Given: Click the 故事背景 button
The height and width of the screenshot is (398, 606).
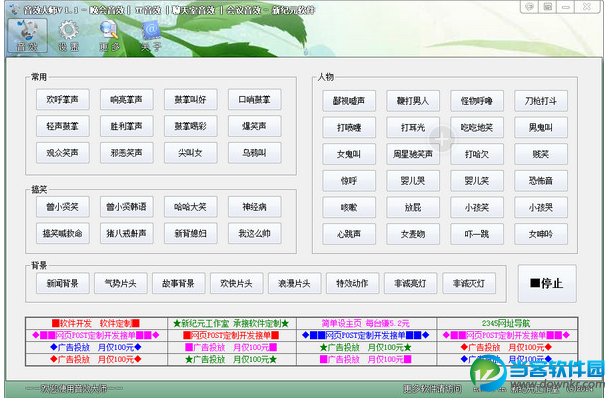Looking at the screenshot, I should click(x=179, y=283).
